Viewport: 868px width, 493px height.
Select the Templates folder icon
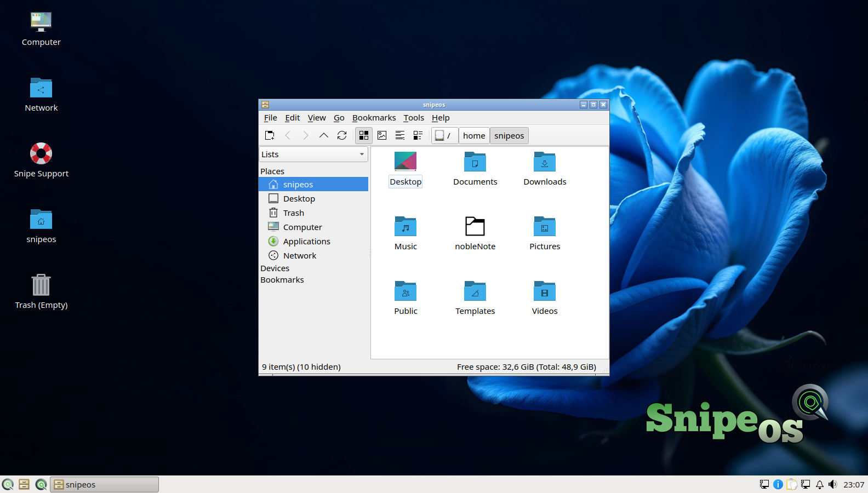point(475,291)
